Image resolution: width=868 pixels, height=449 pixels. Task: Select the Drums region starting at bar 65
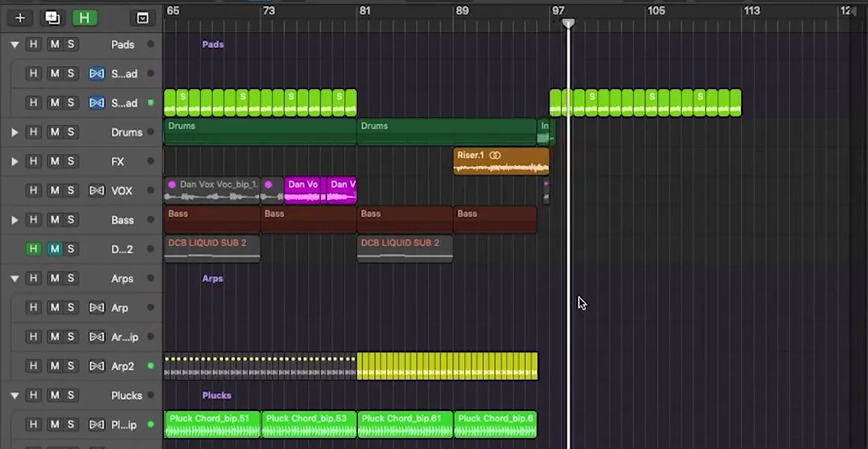click(x=260, y=132)
